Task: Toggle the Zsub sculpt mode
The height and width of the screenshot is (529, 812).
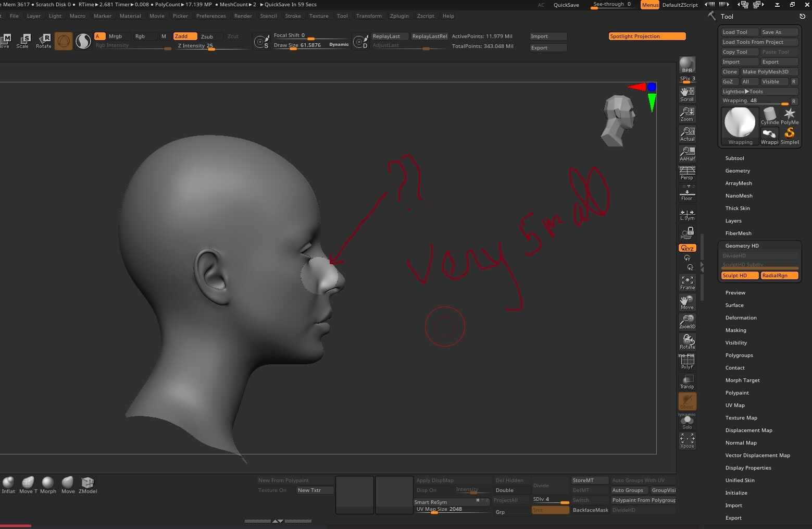Action: (x=207, y=36)
